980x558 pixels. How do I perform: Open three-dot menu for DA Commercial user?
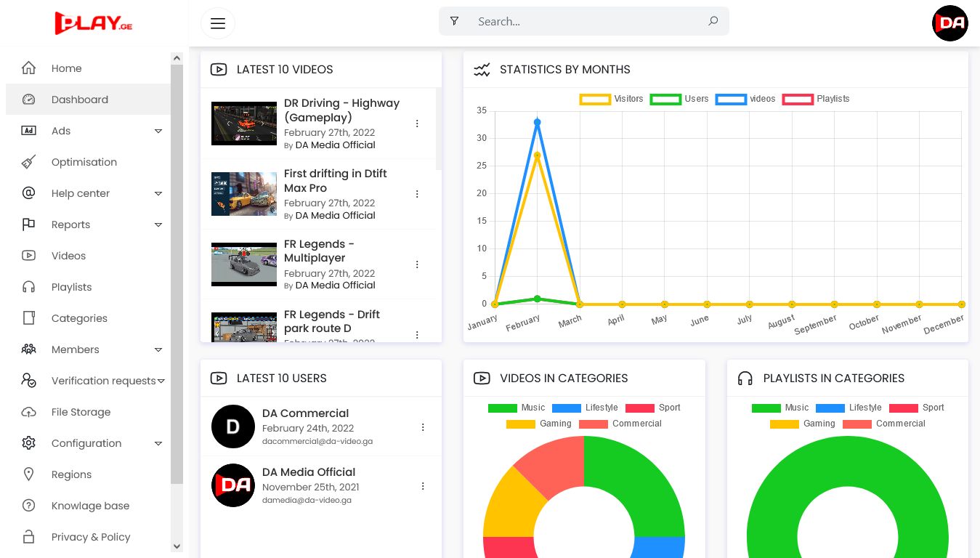click(x=423, y=427)
